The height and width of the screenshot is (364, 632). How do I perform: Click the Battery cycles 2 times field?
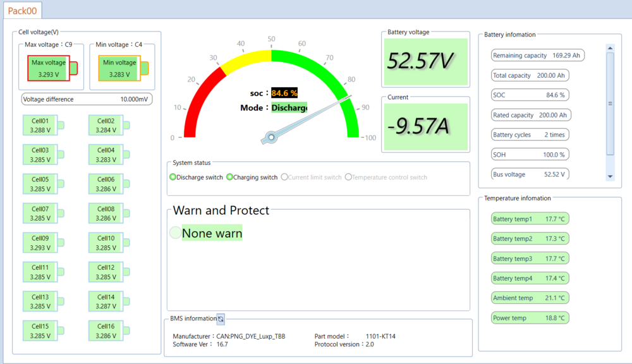tap(530, 135)
